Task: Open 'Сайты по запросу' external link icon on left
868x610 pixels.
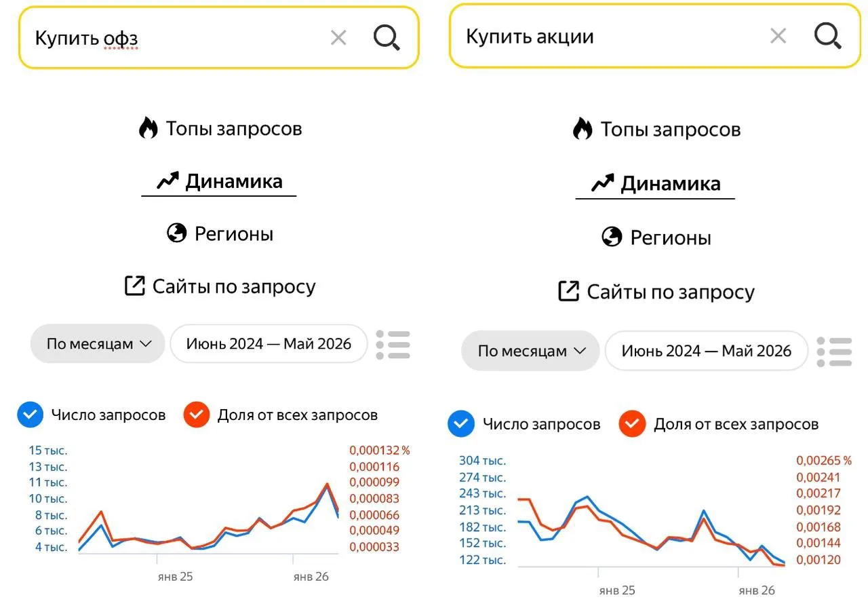Action: [x=135, y=286]
